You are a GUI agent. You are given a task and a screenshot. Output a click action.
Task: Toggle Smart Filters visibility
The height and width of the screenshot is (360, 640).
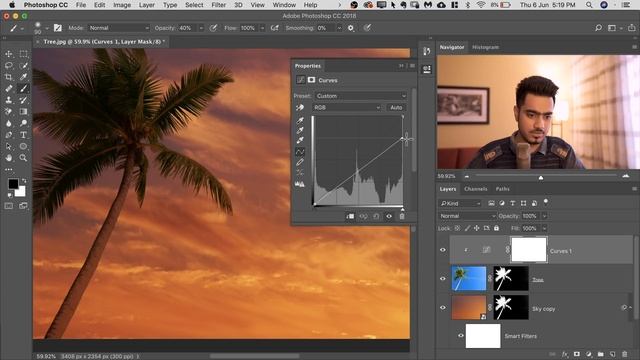pyautogui.click(x=461, y=336)
